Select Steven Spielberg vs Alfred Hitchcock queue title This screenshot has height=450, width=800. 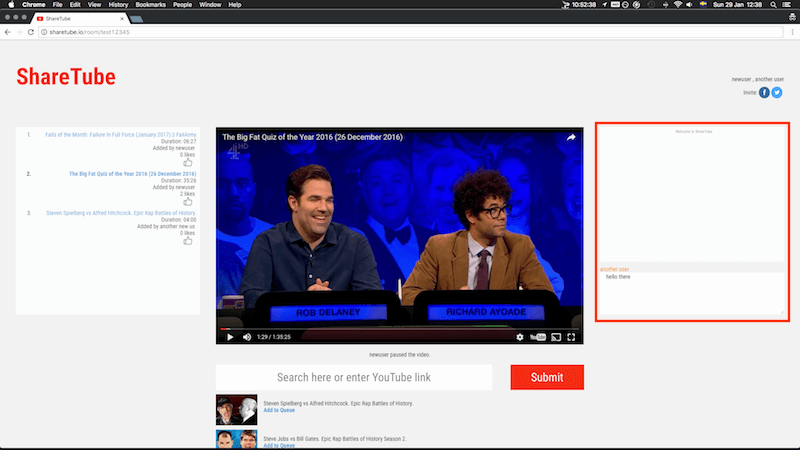click(121, 213)
